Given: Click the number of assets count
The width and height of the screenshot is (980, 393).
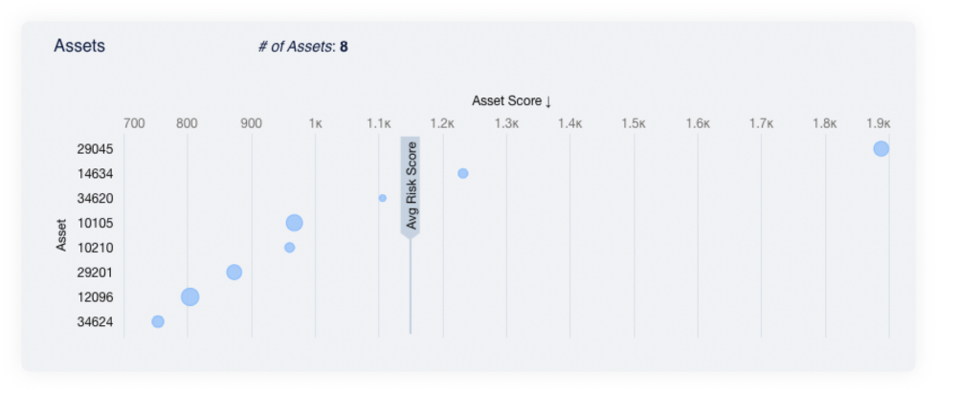Looking at the screenshot, I should [x=343, y=47].
